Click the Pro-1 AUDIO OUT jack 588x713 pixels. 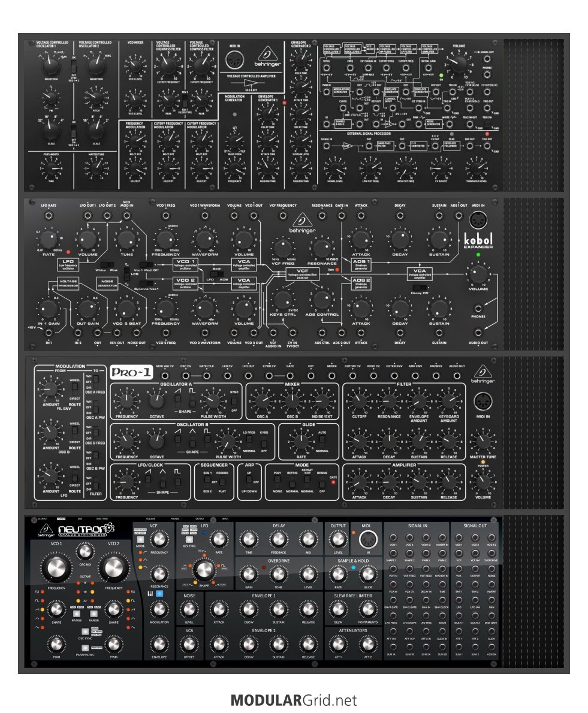457,376
